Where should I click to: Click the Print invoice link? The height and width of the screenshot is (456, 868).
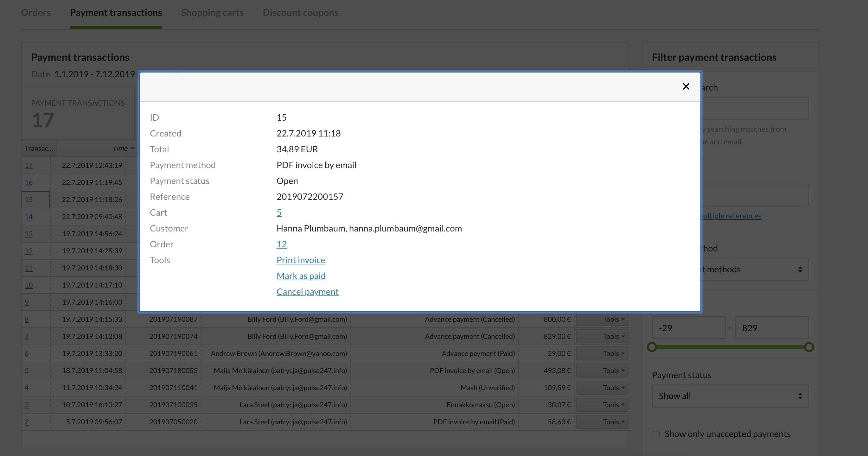[301, 260]
